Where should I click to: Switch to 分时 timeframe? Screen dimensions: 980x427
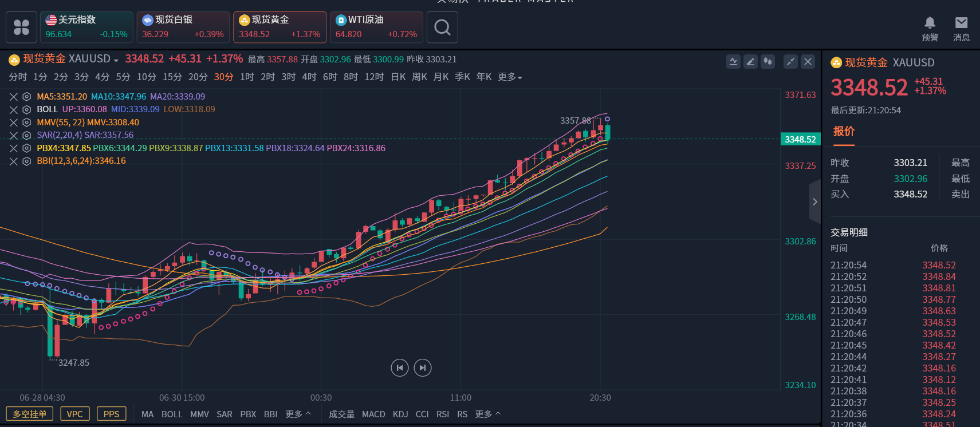tap(18, 77)
